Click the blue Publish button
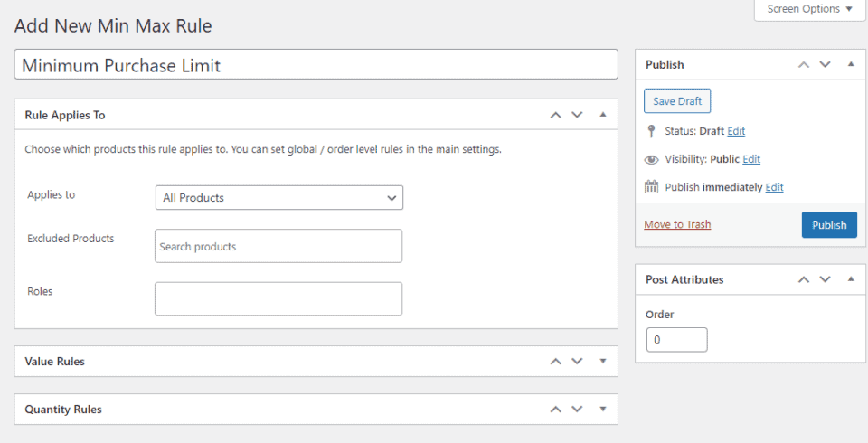Image resolution: width=868 pixels, height=443 pixels. [829, 225]
